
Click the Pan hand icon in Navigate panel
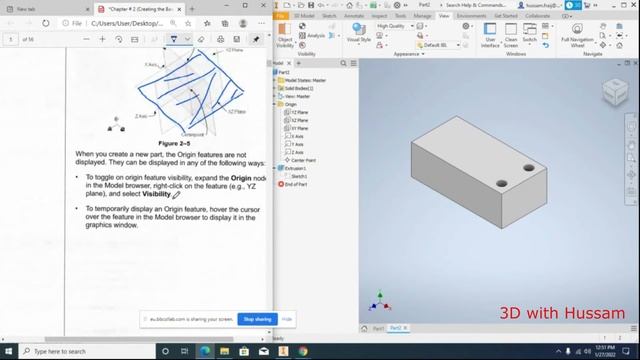pyautogui.click(x=603, y=27)
